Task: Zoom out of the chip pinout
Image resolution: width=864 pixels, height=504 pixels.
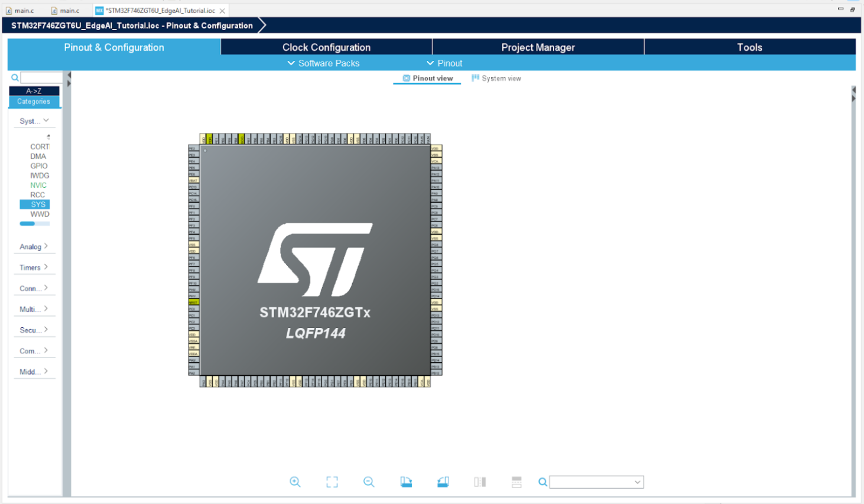Action: tap(369, 482)
